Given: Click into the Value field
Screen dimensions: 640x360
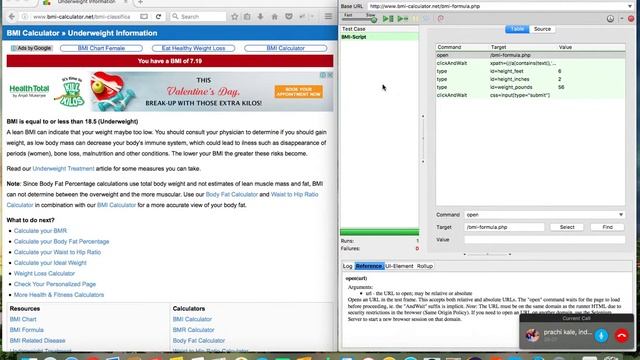Looking at the screenshot, I should click(x=544, y=240).
